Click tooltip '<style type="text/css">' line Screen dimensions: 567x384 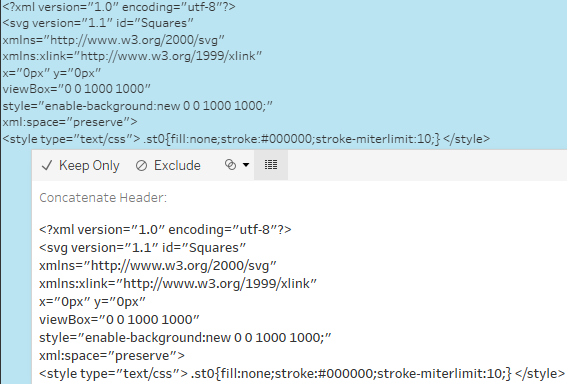[x=302, y=374]
